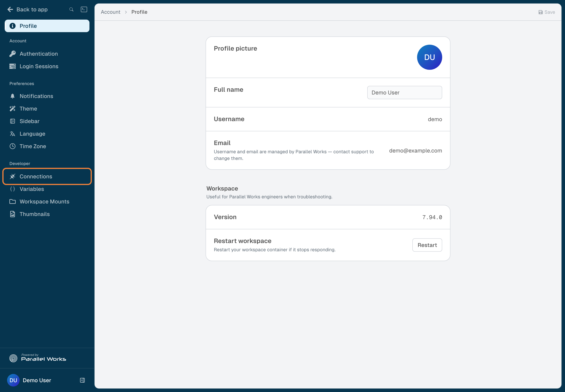Image resolution: width=565 pixels, height=392 pixels.
Task: Click the Preferences section heading
Action: 22,83
